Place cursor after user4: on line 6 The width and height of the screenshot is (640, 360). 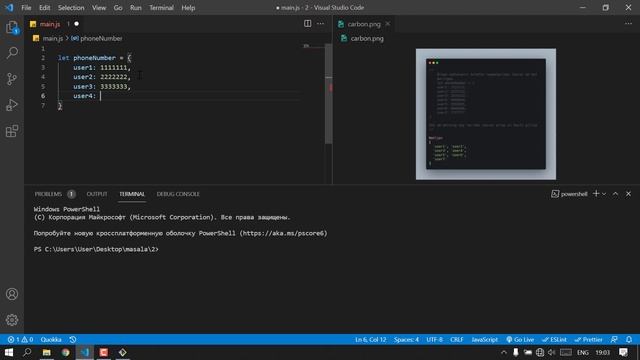point(100,96)
